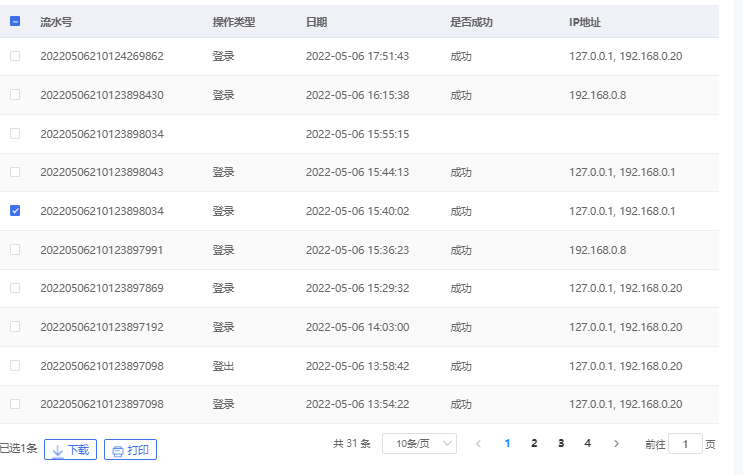The height and width of the screenshot is (475, 743).
Task: Click the print button
Action: click(130, 450)
